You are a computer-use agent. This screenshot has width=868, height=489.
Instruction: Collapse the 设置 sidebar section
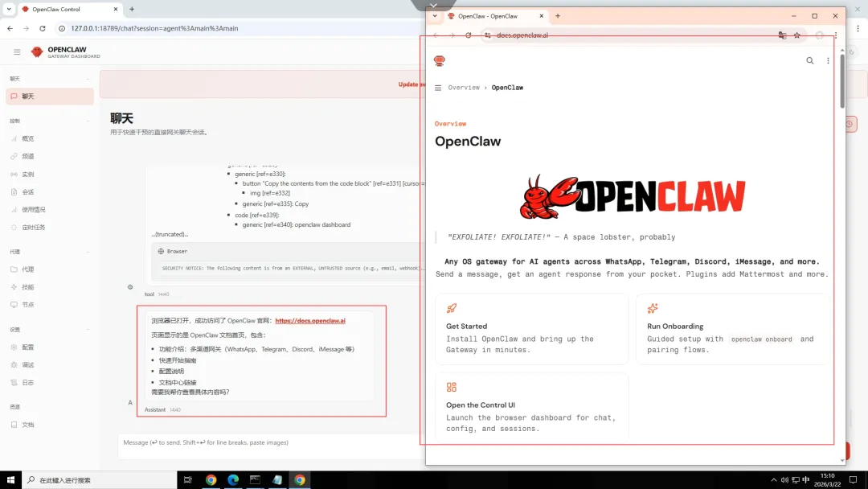pyautogui.click(x=50, y=330)
